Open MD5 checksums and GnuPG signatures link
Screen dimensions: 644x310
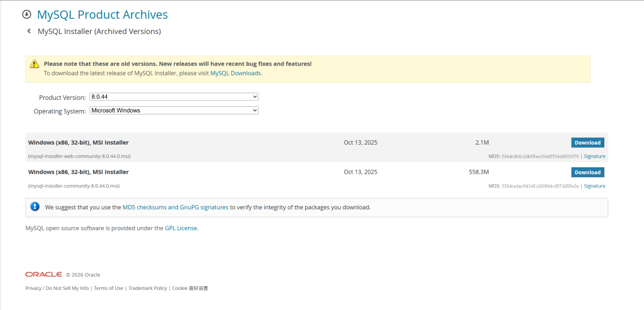[x=175, y=208]
